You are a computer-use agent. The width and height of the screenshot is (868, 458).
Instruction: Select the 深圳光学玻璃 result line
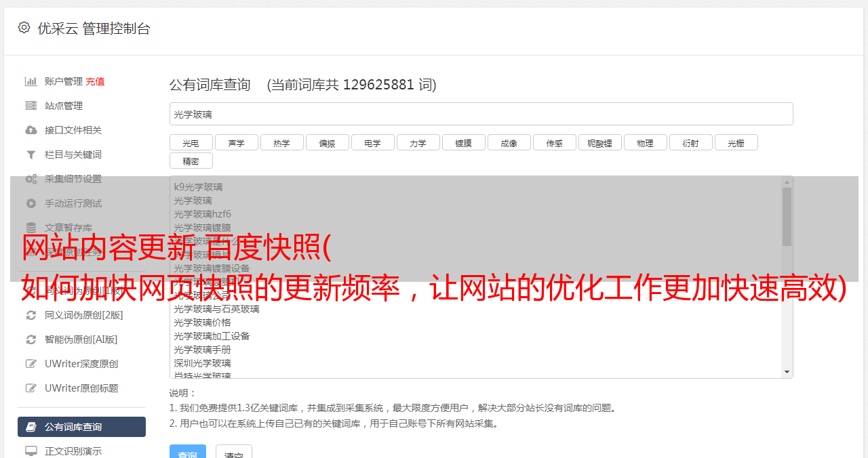[x=202, y=363]
